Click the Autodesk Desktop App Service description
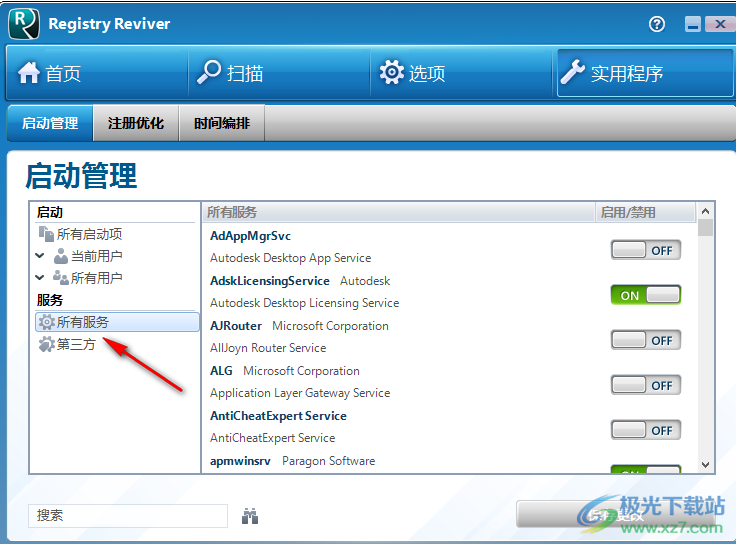 (x=291, y=258)
